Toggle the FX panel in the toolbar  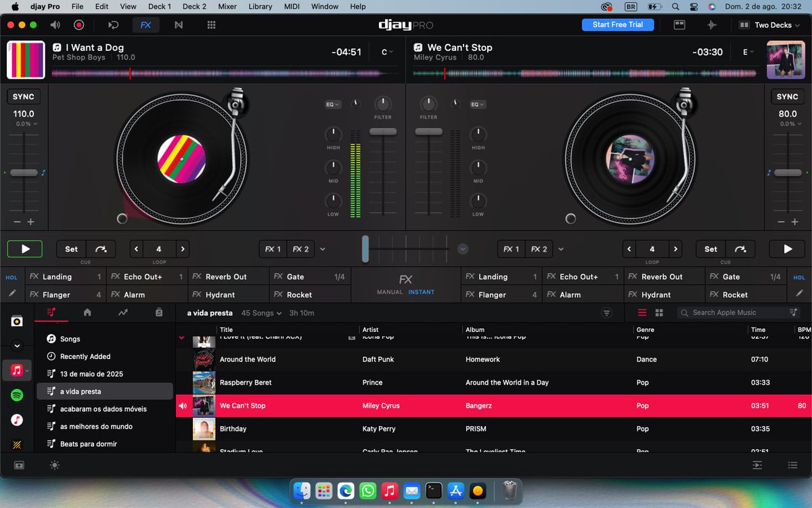[x=145, y=25]
